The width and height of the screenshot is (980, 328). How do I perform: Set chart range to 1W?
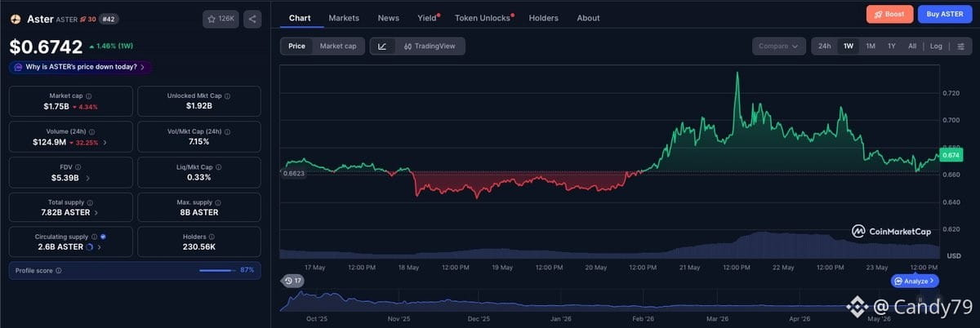[x=849, y=47]
